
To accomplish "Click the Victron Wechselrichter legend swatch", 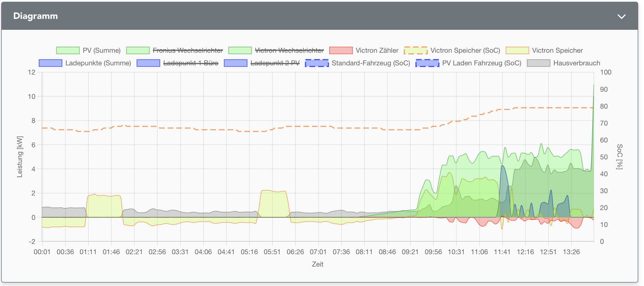I will pyautogui.click(x=240, y=50).
